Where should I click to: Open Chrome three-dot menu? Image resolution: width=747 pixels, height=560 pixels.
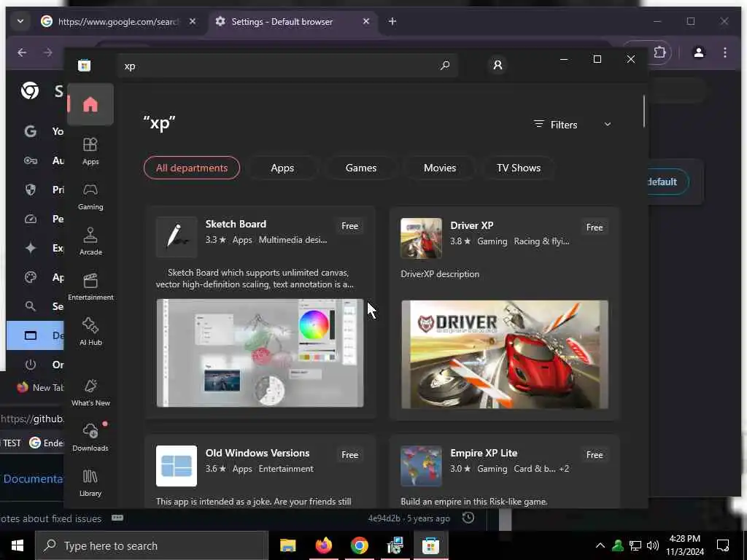coord(724,52)
